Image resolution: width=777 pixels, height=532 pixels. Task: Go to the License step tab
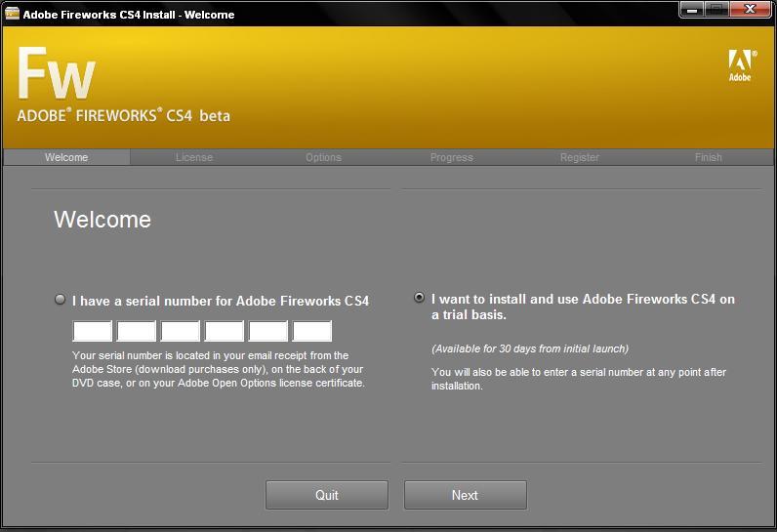194,157
